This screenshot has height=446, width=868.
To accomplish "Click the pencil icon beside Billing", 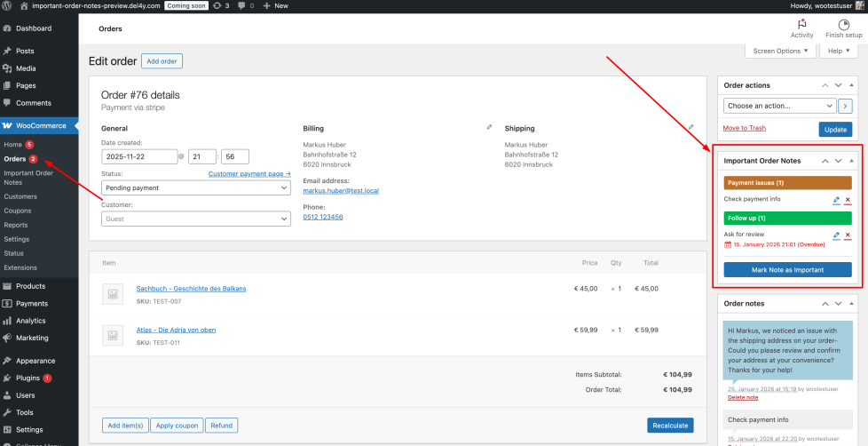I will click(x=489, y=127).
